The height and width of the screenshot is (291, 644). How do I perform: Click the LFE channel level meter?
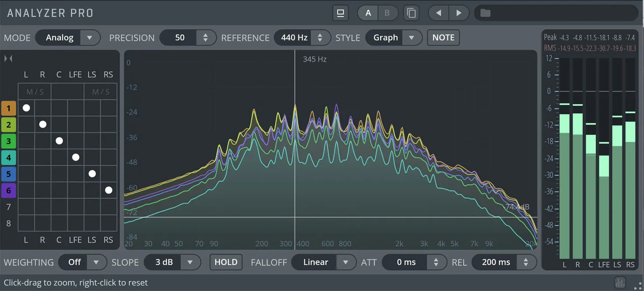[x=604, y=158]
